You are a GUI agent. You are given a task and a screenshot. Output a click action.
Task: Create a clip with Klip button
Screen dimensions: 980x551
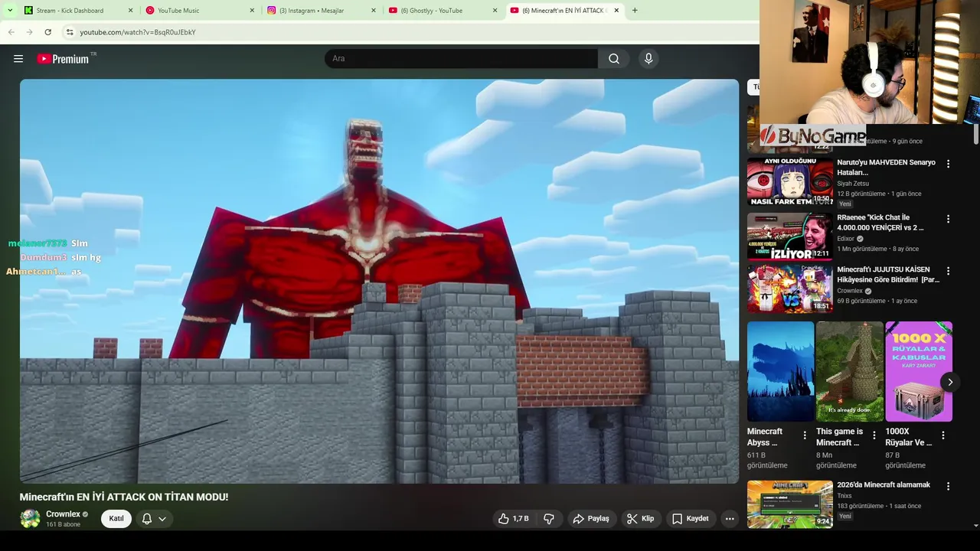[x=640, y=519]
